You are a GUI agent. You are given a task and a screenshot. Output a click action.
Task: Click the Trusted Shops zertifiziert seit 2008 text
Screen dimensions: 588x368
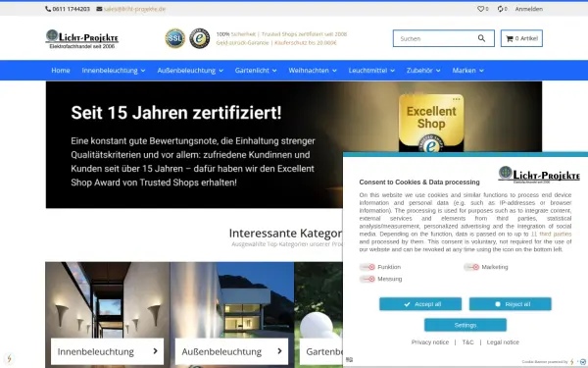[304, 34]
